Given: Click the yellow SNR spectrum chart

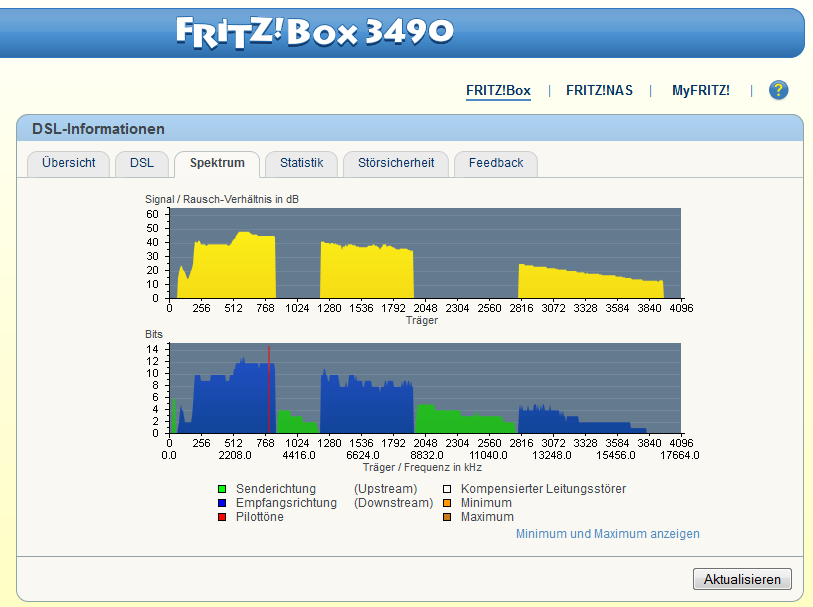Looking at the screenshot, I should coord(425,253).
